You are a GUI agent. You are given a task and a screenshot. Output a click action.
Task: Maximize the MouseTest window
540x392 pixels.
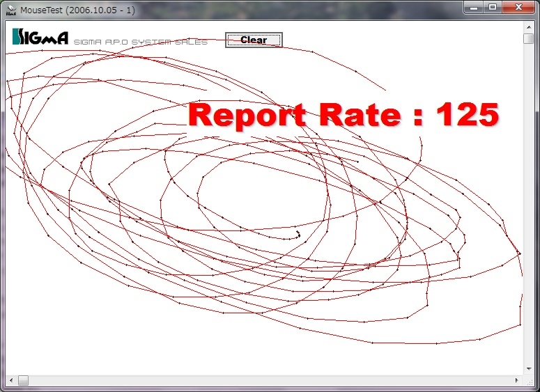493,8
